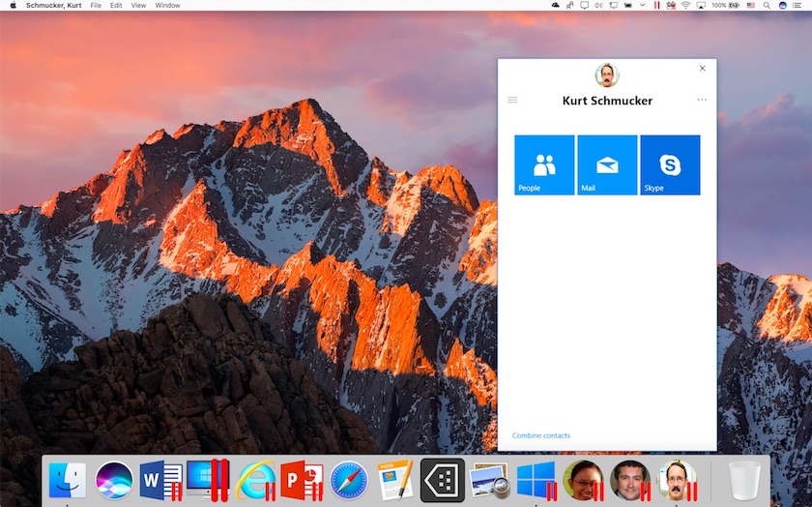Screen dimensions: 812x507
Task: Open Internet Explorer in the Dock
Action: (255, 481)
